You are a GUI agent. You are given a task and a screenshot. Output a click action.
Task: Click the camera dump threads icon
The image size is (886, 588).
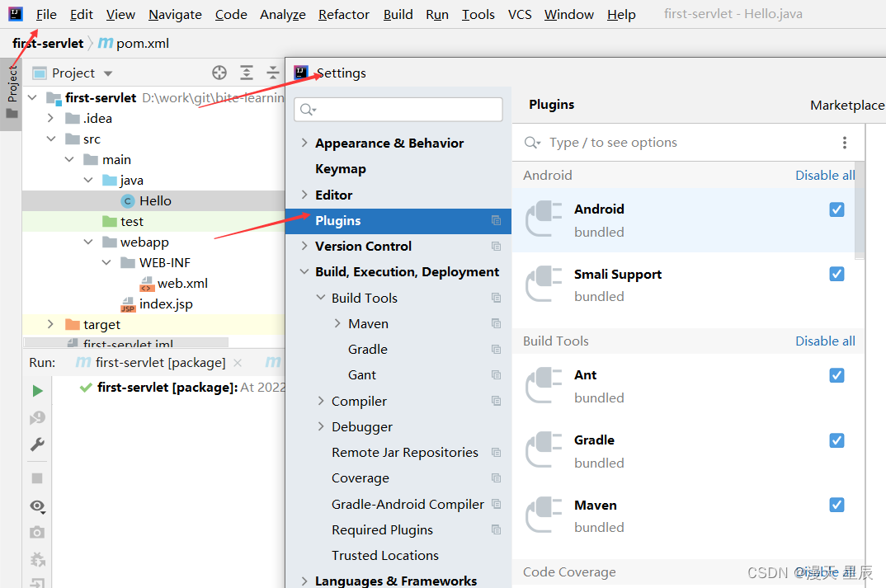(37, 532)
